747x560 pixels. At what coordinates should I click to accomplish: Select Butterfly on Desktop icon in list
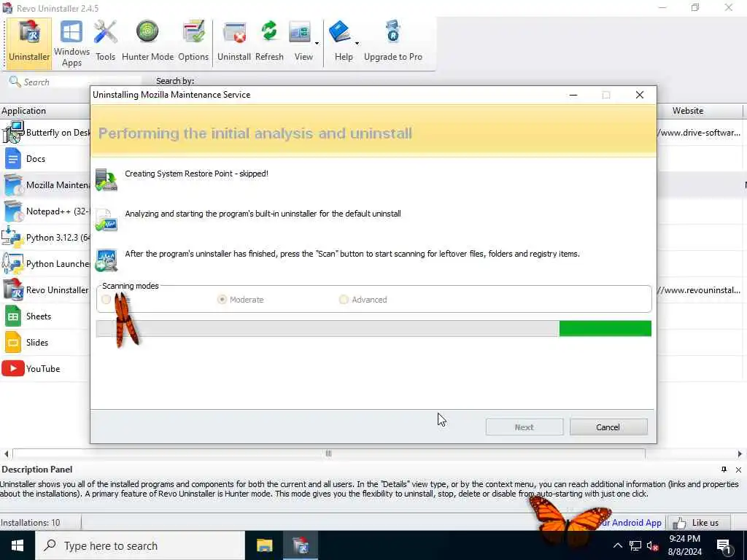pyautogui.click(x=13, y=133)
